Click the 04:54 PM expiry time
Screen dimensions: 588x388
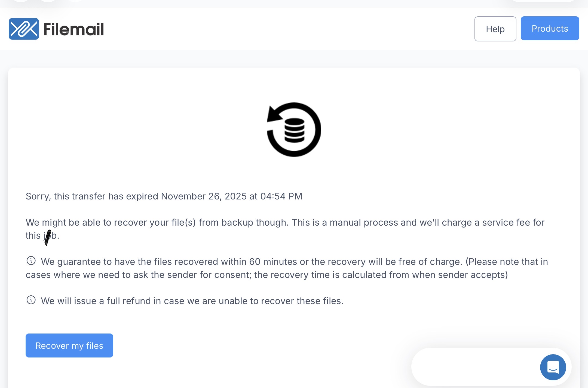coord(281,196)
